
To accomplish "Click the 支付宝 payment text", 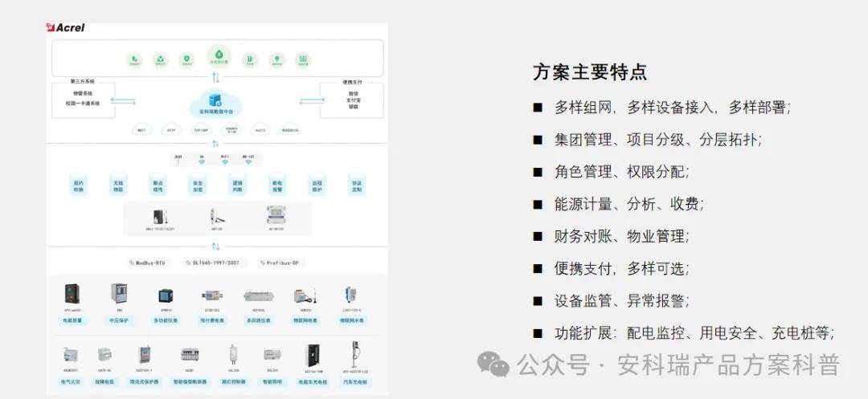I will point(353,100).
